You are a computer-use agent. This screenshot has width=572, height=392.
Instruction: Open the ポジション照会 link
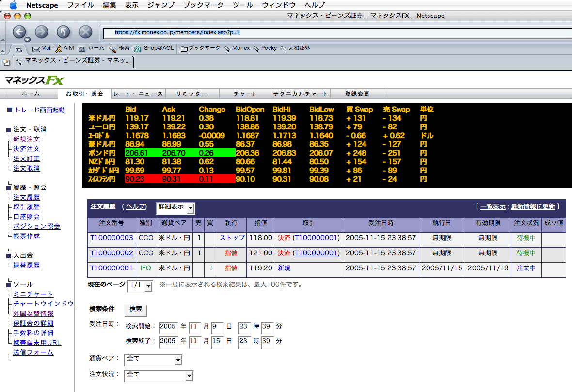point(37,226)
